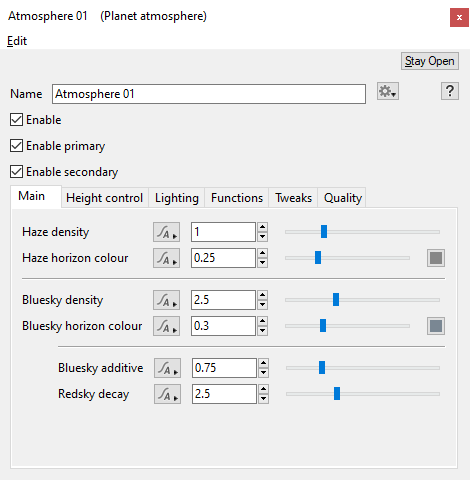
Task: Click the Bluesky density slider handle
Action: [x=336, y=300]
